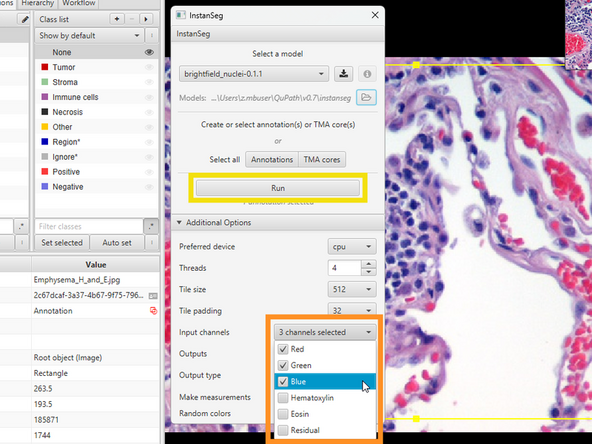Viewport: 592px width, 444px height.
Task: Check the Hematoxylin channel
Action: point(283,398)
